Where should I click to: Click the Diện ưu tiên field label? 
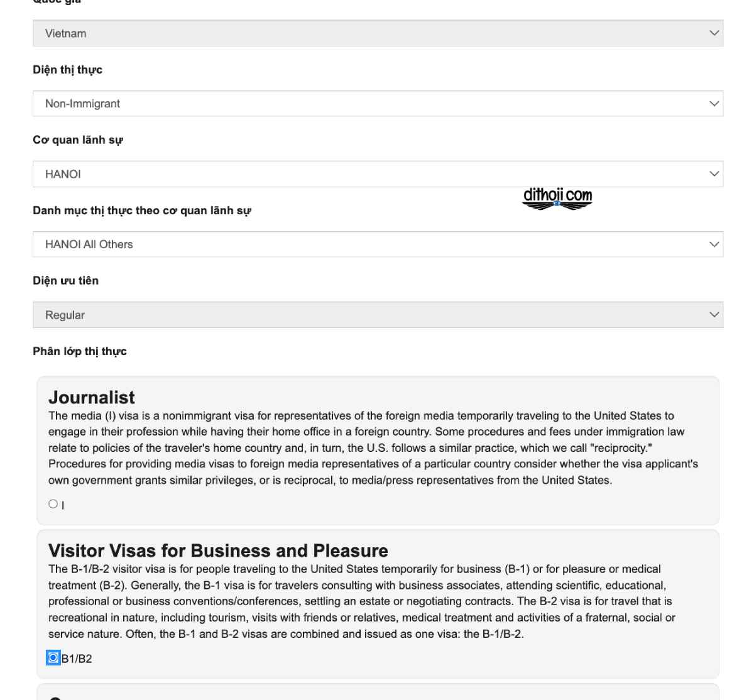click(x=65, y=281)
